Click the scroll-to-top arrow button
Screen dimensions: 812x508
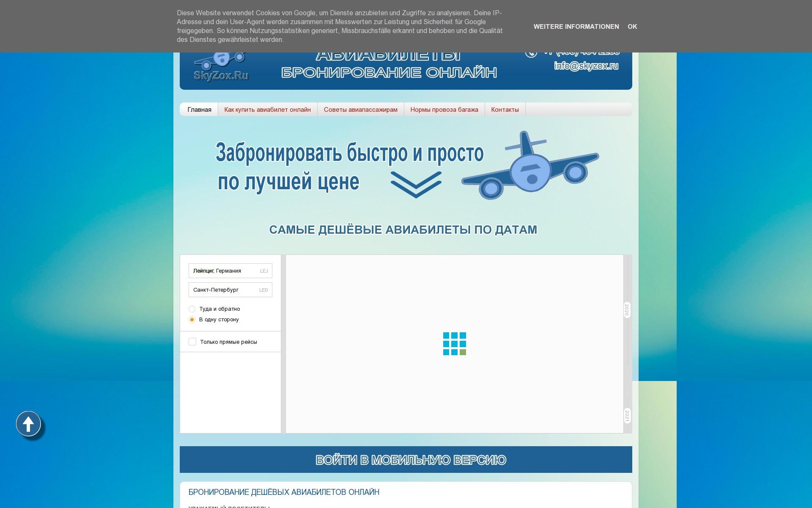pos(28,424)
